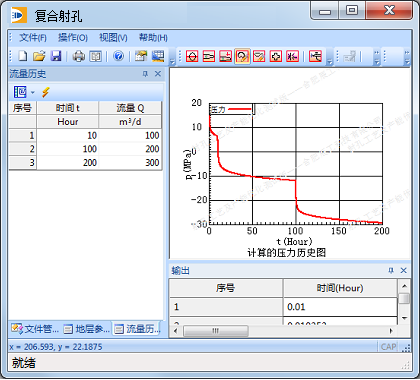Select the flow cell with value 200
Image resolution: width=420 pixels, height=380 pixels.
click(131, 149)
